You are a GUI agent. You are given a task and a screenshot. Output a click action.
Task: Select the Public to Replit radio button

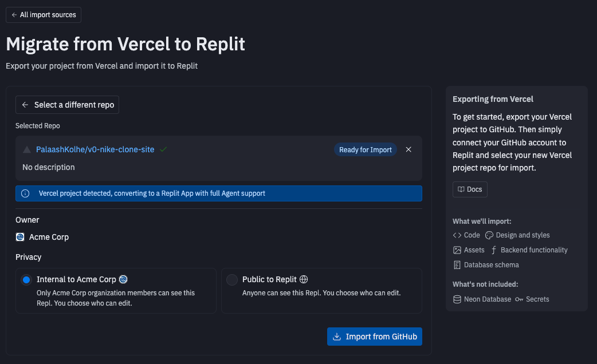tap(232, 280)
